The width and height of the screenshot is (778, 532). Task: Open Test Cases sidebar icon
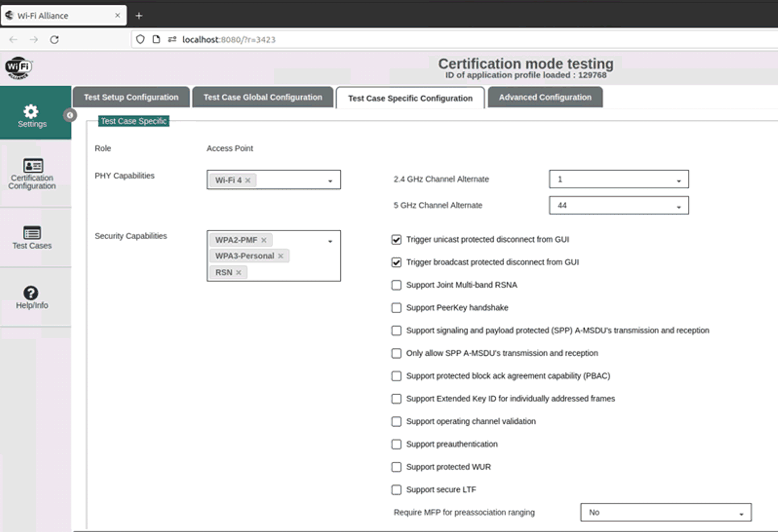pyautogui.click(x=32, y=233)
